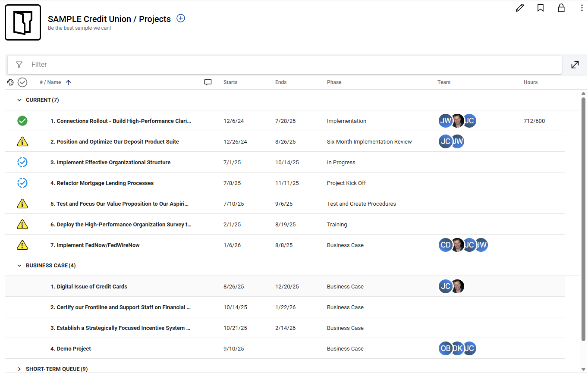Open Certify our Frontline and Support Staff project
The width and height of the screenshot is (588, 376).
[121, 307]
